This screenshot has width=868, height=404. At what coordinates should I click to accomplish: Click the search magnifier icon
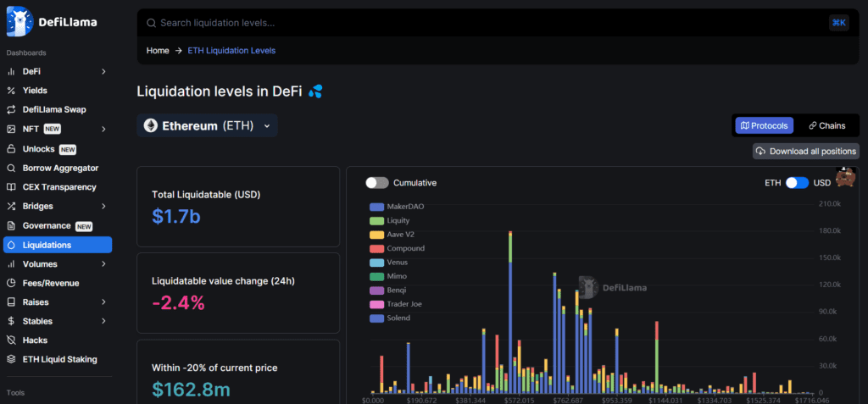click(x=151, y=23)
